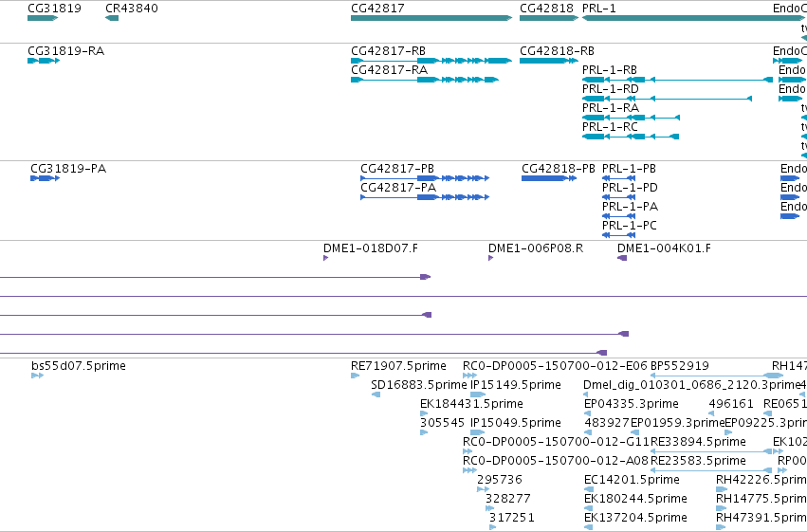Image resolution: width=807 pixels, height=532 pixels.
Task: Open EST SD16883.5prime
Action: pyautogui.click(x=418, y=385)
